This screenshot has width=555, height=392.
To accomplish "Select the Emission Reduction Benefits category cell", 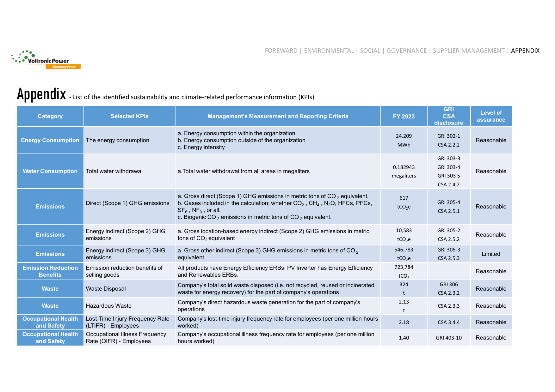I will (50, 271).
